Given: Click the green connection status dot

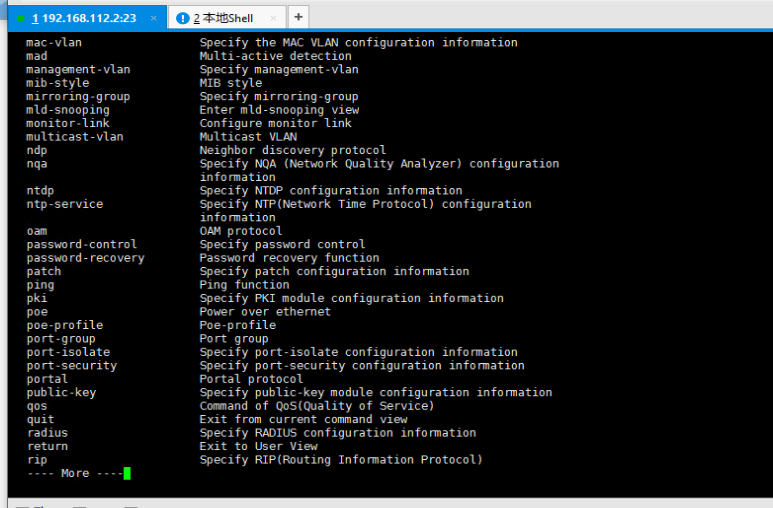Looking at the screenshot, I should click(21, 19).
